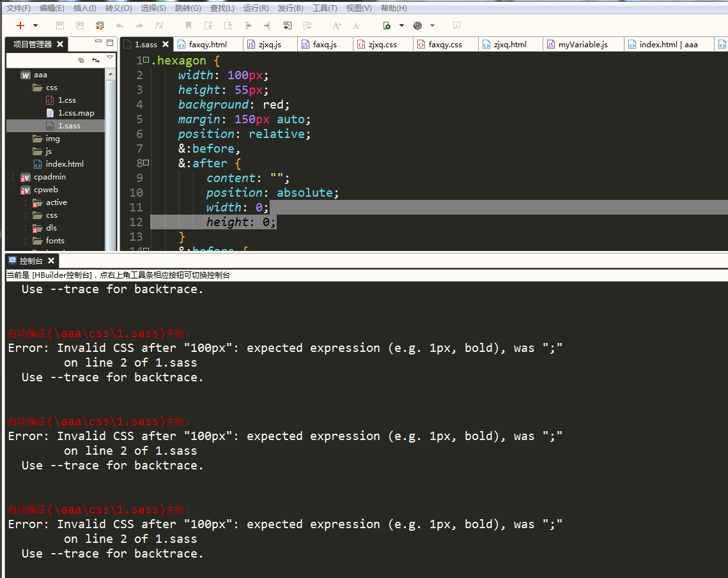Click the Redo arrow toolbar icon
The height and width of the screenshot is (578, 728).
pyautogui.click(x=139, y=26)
